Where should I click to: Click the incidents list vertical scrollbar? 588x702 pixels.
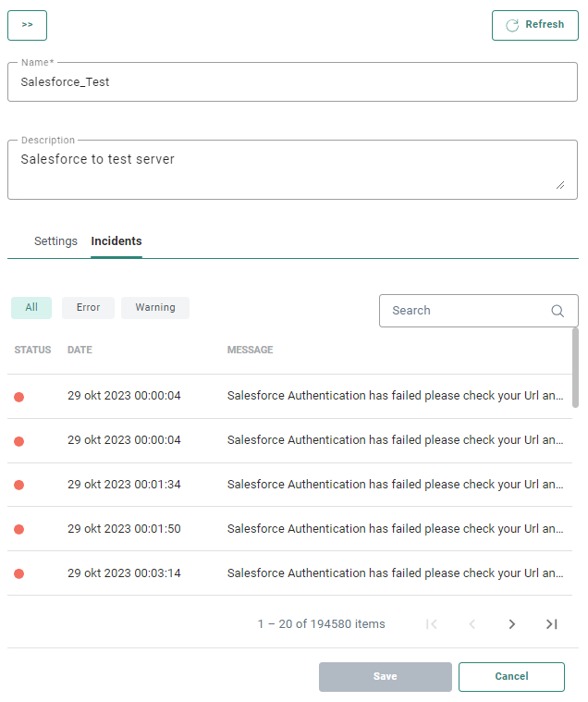tap(576, 367)
